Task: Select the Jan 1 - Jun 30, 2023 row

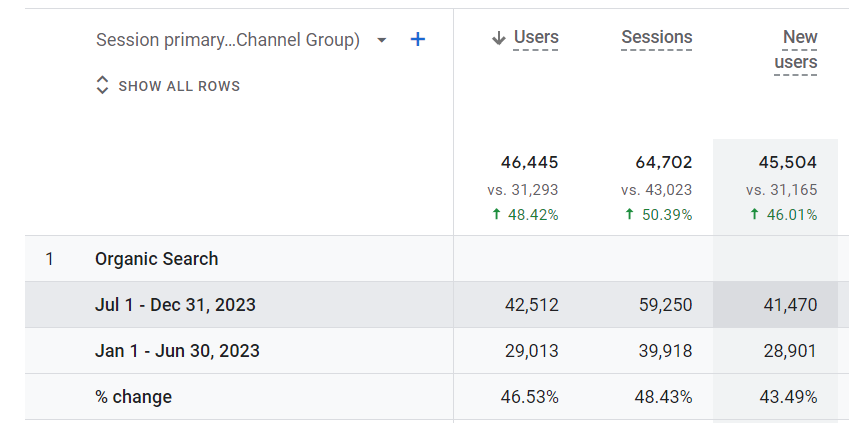Action: [x=177, y=351]
